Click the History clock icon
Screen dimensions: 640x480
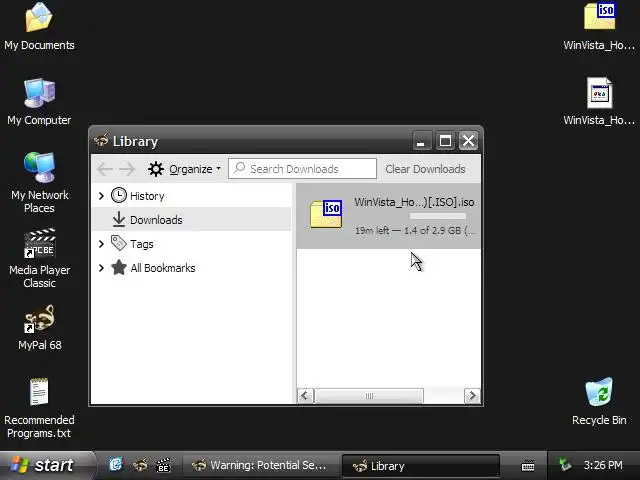point(119,196)
